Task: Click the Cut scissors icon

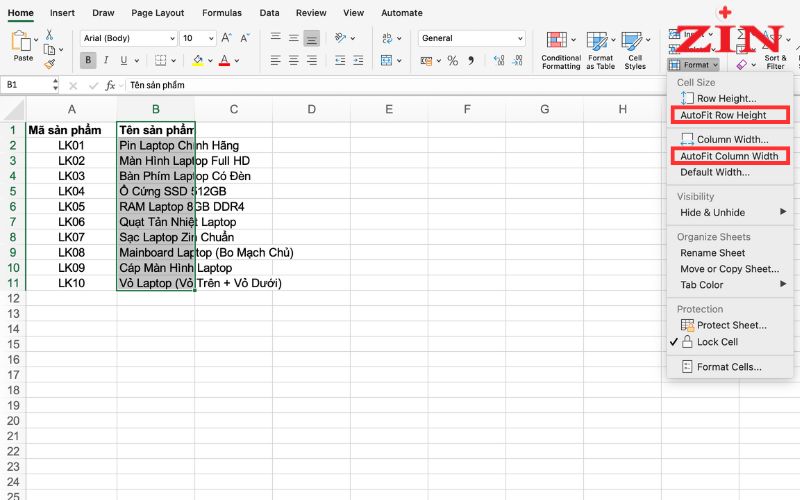Action: tap(49, 35)
